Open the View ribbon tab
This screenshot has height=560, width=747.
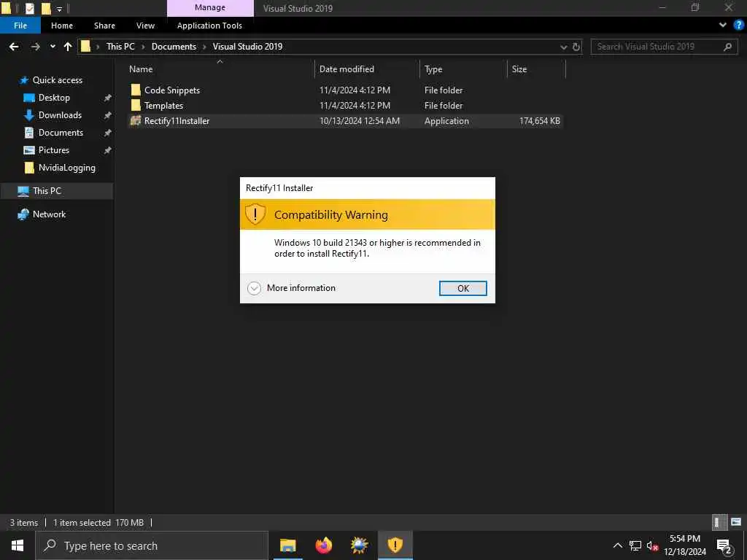pyautogui.click(x=145, y=26)
